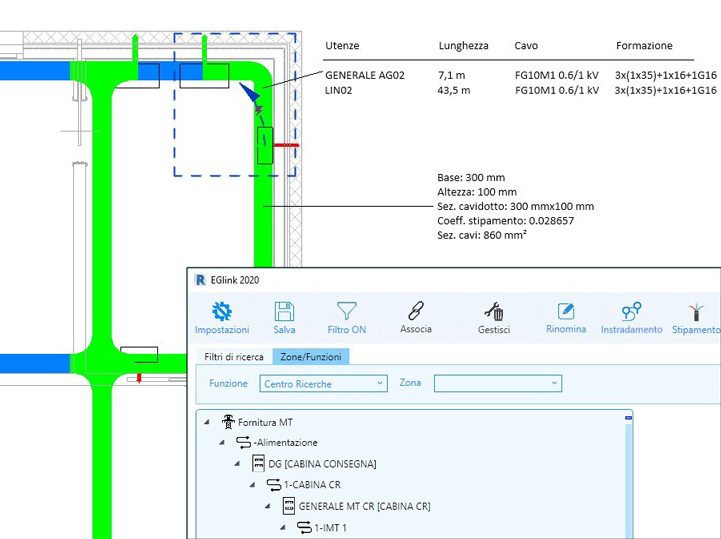Collapse the 1-CABINA CR tree node
The height and width of the screenshot is (539, 721).
click(x=252, y=485)
